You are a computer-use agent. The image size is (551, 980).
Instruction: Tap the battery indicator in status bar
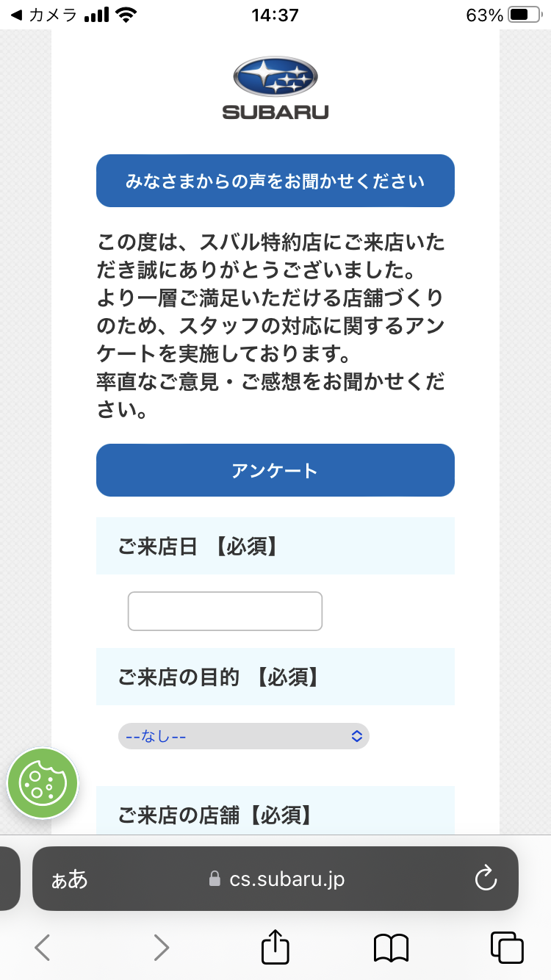click(522, 15)
